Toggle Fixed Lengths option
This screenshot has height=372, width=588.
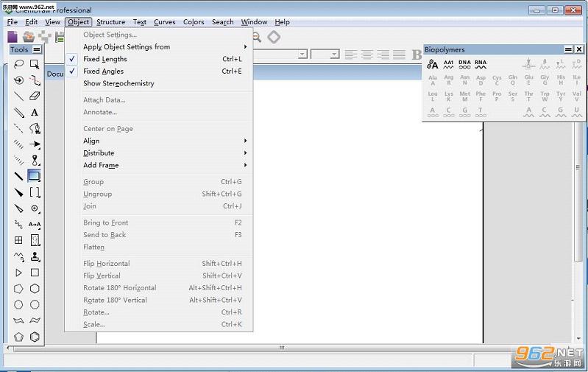point(160,59)
